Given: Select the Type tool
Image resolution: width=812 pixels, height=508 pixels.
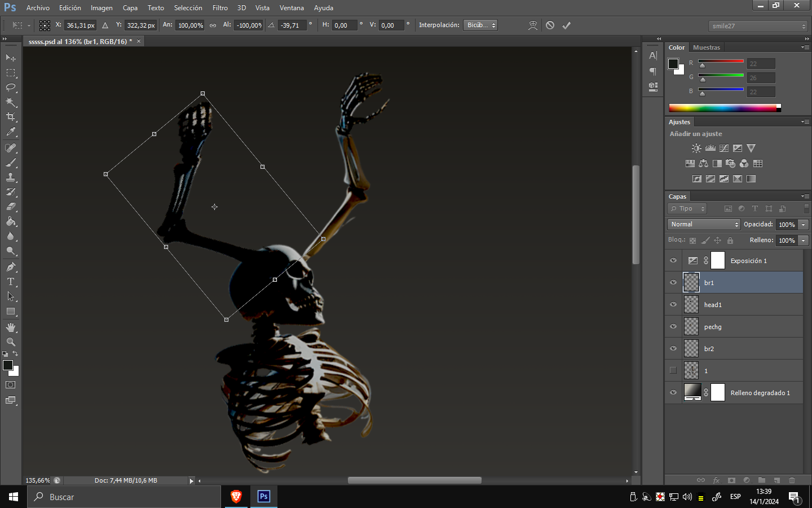Looking at the screenshot, I should coord(11,282).
